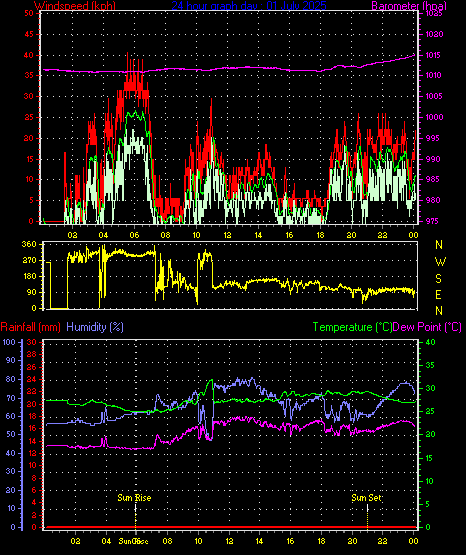Viewport: 466px width, 555px height.
Task: Click "60" on the blue humidity axis
Action: point(11,416)
